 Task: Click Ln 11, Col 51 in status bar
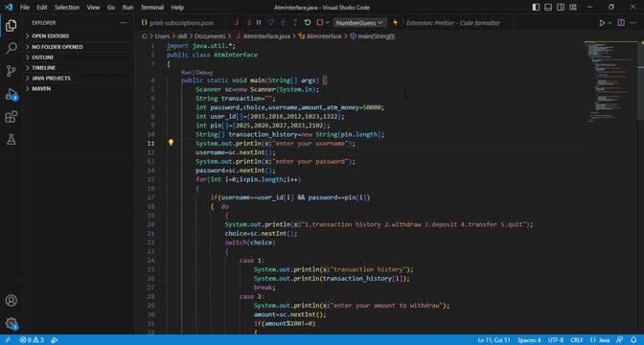(x=494, y=340)
